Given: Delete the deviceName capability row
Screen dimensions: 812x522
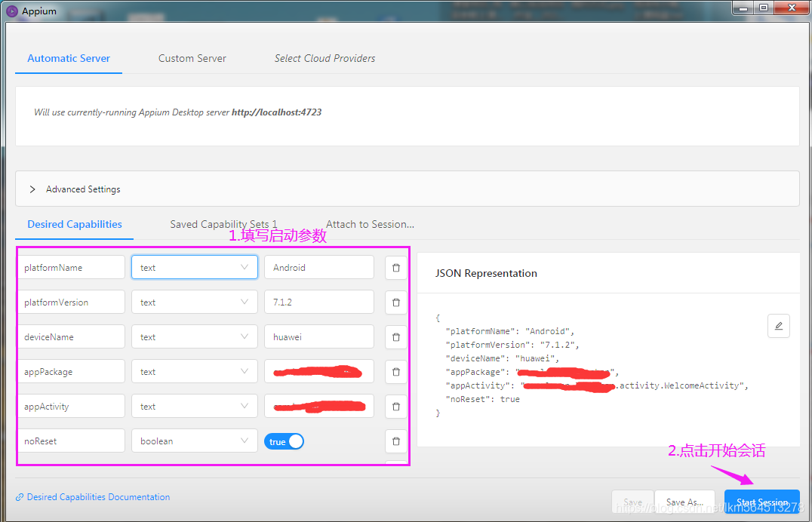Looking at the screenshot, I should (x=396, y=337).
